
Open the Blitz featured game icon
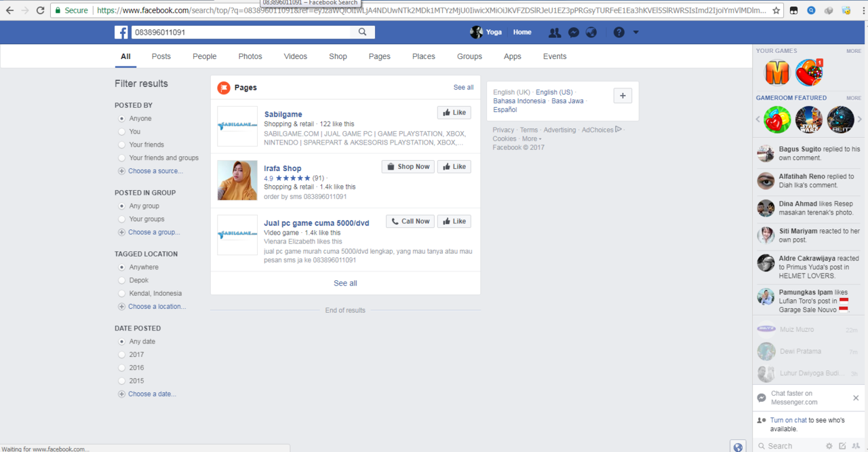point(841,119)
